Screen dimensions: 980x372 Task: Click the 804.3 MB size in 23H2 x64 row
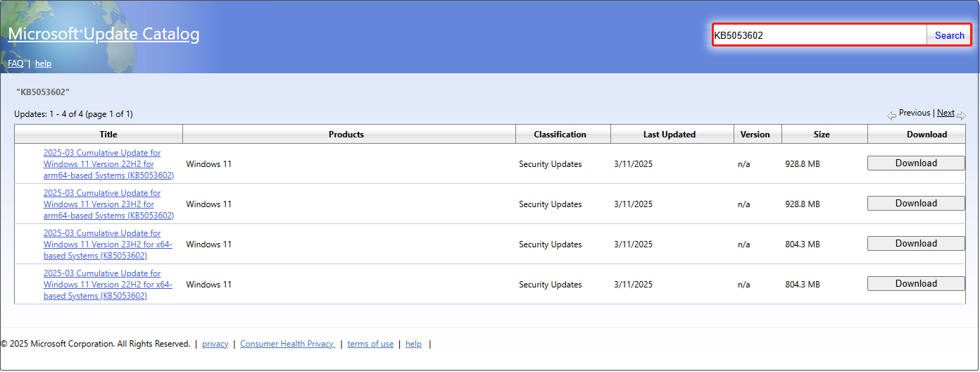tap(803, 244)
